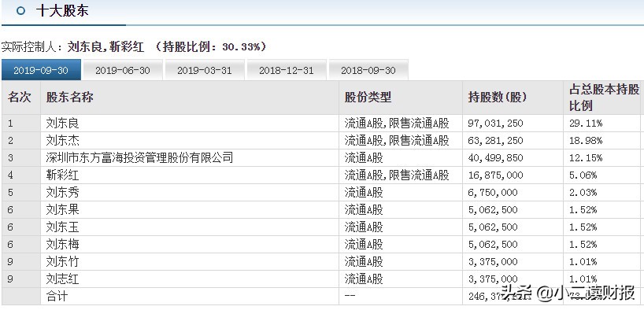Open the 2018-09-30 tab
This screenshot has width=644, height=310.
pos(368,70)
